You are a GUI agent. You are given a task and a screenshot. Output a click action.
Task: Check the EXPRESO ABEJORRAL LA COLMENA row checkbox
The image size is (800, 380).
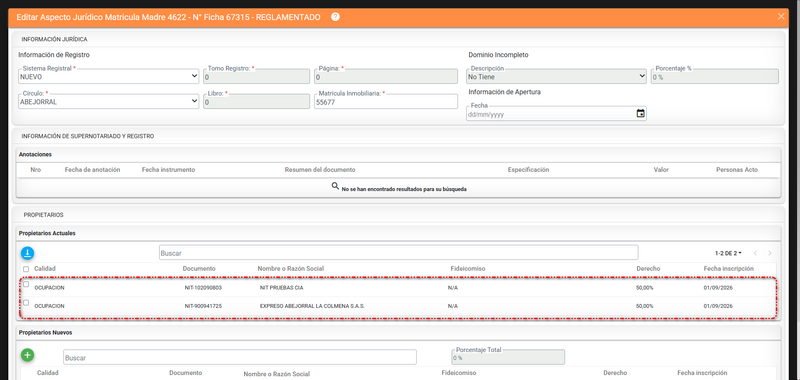click(x=26, y=303)
